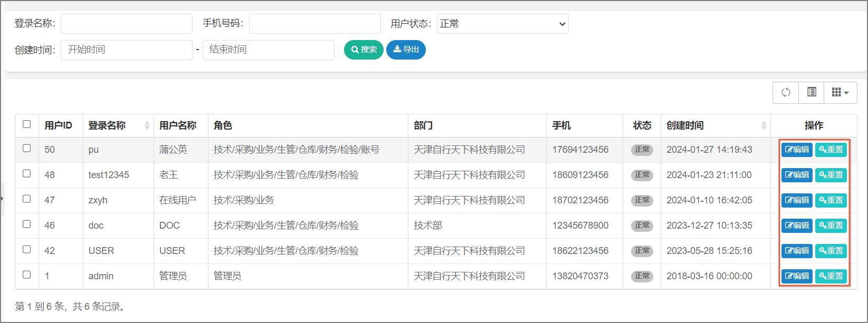Viewport: 868px width, 323px height.
Task: Reset password for user test12345
Action: [831, 175]
